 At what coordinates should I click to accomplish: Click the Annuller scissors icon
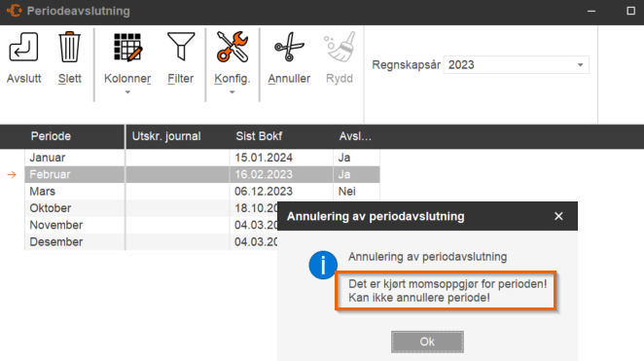click(x=289, y=47)
